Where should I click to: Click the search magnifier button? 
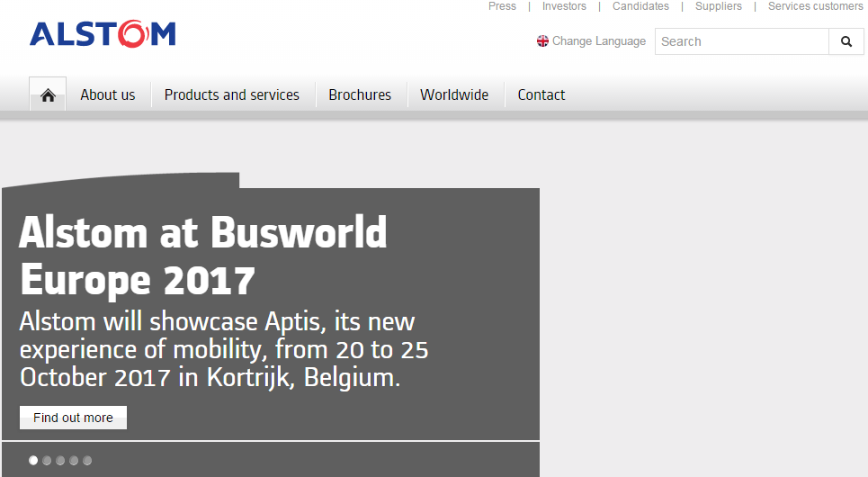[x=846, y=41]
